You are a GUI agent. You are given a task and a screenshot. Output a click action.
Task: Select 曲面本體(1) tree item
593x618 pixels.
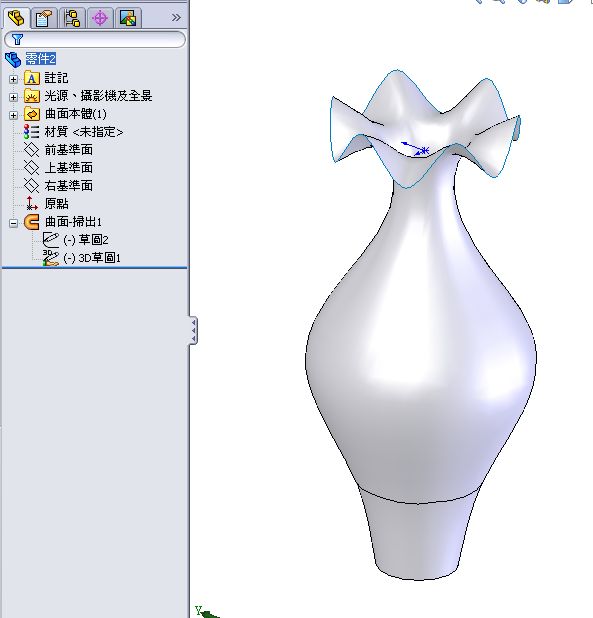[75, 114]
